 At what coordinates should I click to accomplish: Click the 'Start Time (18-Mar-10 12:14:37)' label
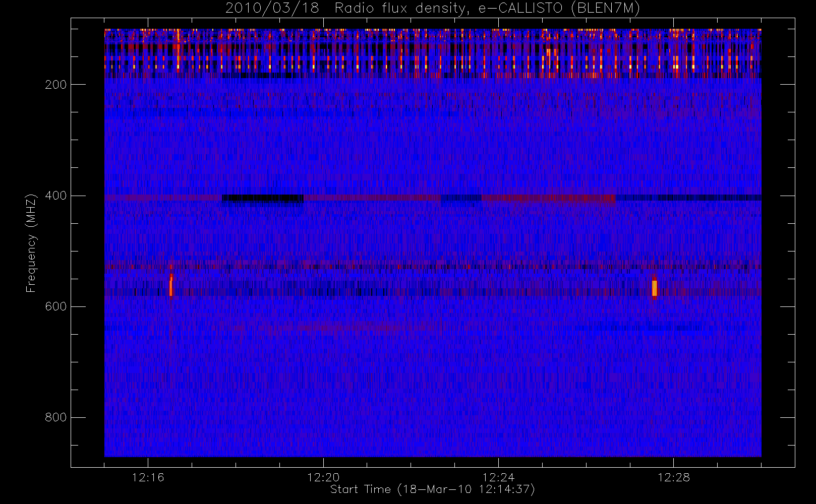pos(432,489)
